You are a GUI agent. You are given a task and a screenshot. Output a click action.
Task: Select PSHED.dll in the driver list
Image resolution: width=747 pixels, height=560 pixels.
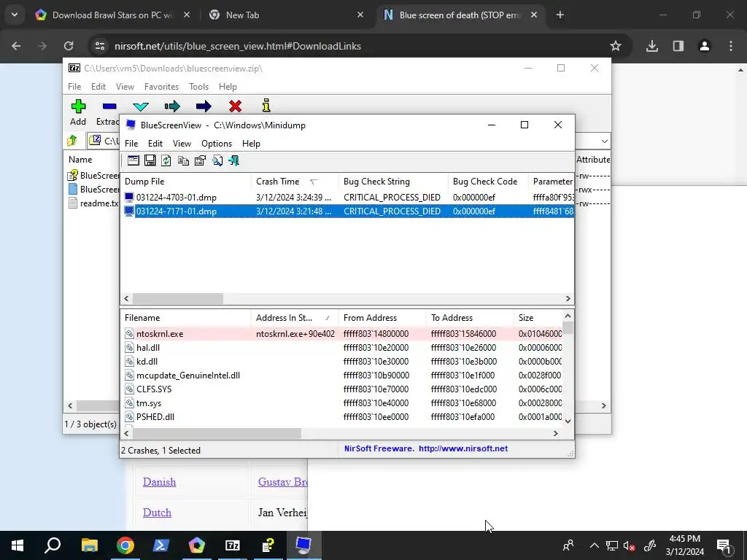(341, 416)
